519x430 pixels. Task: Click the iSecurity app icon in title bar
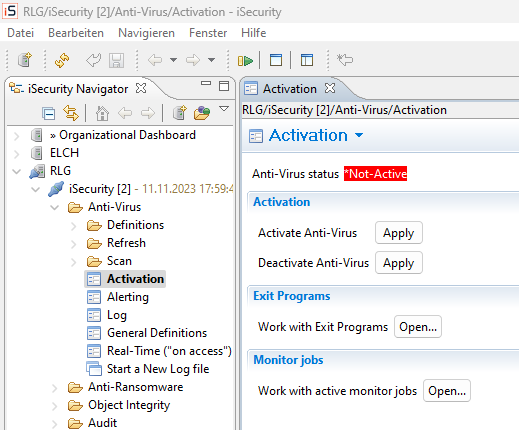[10, 11]
